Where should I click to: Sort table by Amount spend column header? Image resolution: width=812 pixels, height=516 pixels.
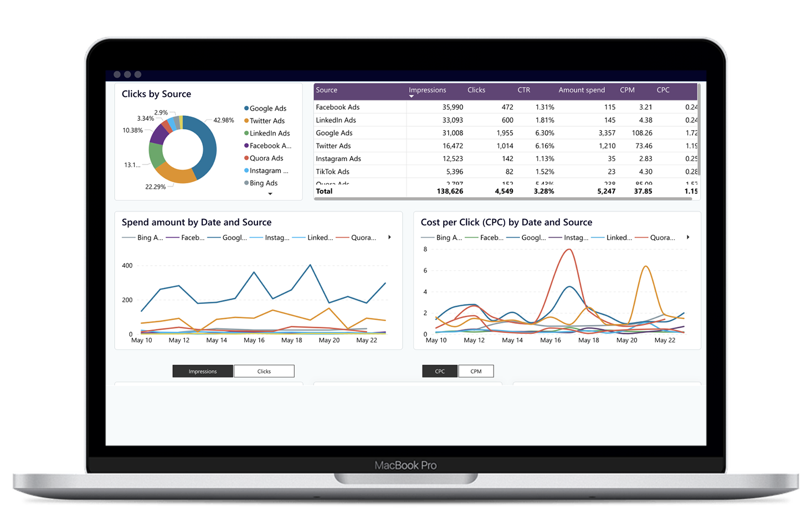tap(582, 90)
